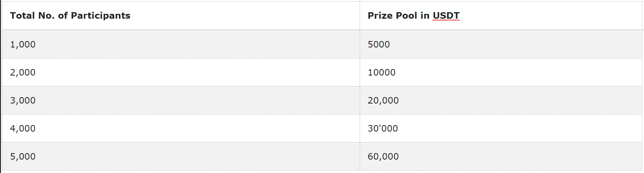
Task: Place cursor in word "Prize" in header
Action: point(378,15)
